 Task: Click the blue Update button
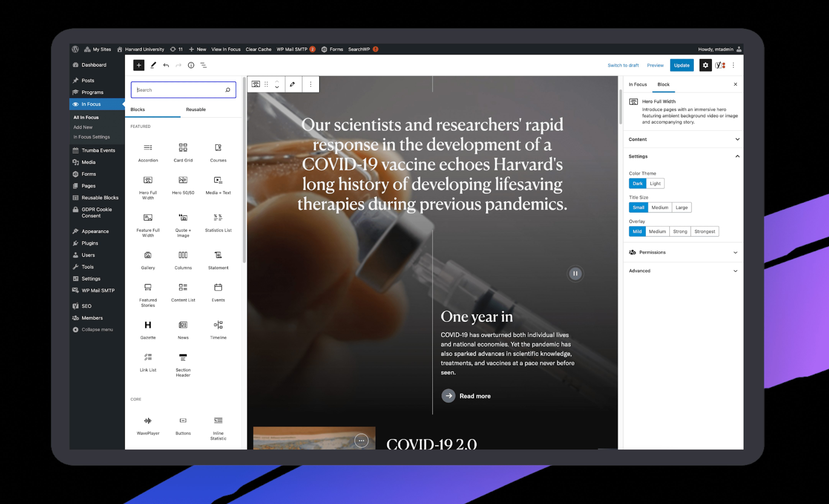(x=682, y=65)
